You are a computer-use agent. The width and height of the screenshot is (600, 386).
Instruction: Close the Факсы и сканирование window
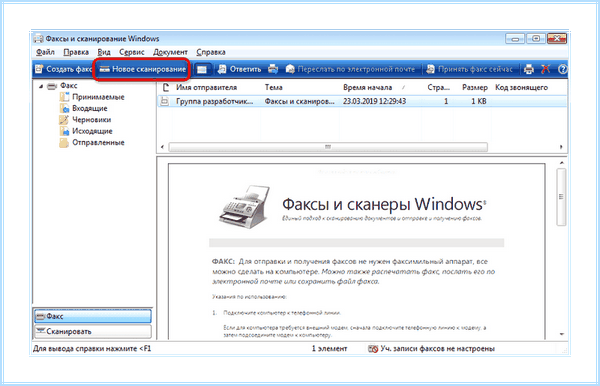tap(557, 39)
